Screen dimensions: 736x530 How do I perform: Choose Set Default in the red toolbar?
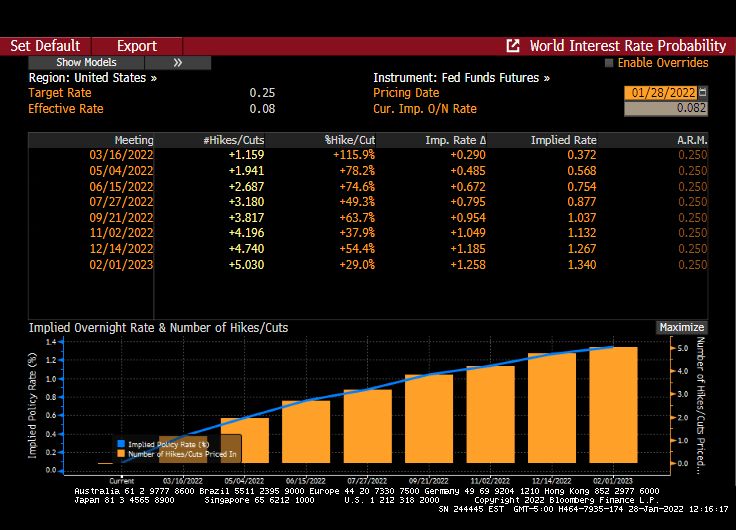click(x=45, y=46)
